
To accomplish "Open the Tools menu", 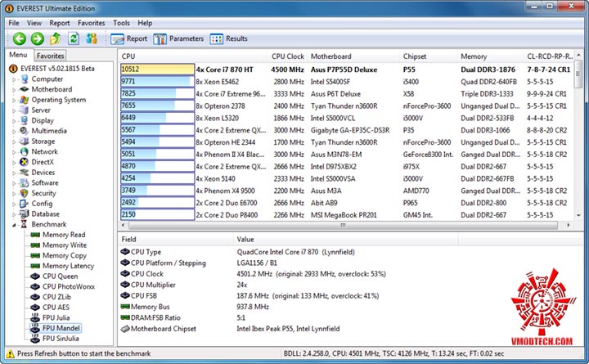I will [121, 23].
